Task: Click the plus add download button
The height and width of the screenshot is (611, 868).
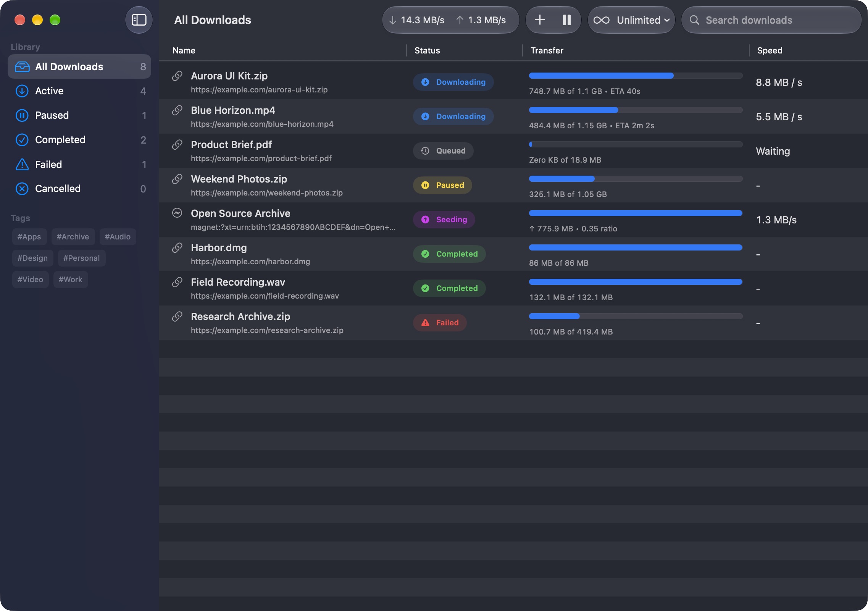Action: click(540, 20)
